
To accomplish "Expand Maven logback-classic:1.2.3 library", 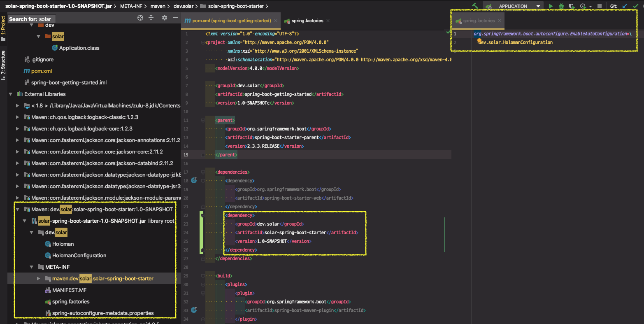I will tap(18, 117).
